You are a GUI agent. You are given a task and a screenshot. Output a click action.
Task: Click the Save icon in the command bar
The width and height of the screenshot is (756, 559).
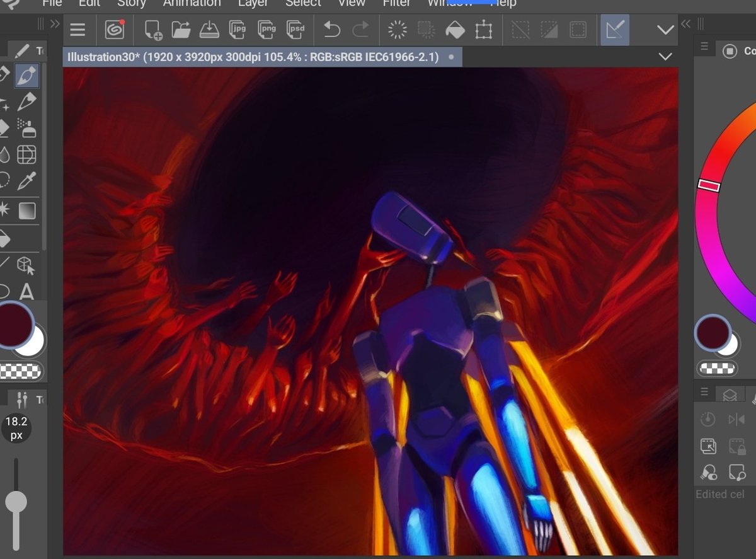tap(209, 30)
